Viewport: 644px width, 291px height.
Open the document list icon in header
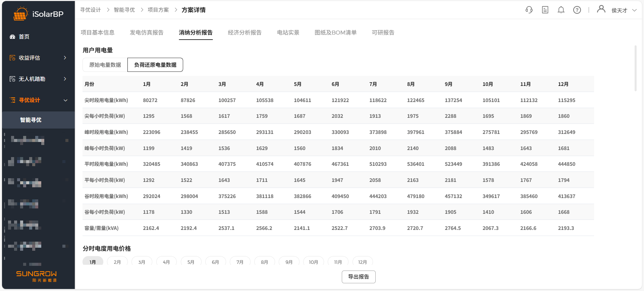pos(545,10)
